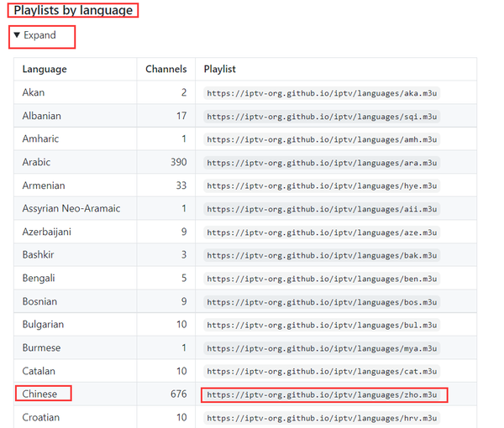Open the Azerbaijani playlist link

[x=323, y=232]
